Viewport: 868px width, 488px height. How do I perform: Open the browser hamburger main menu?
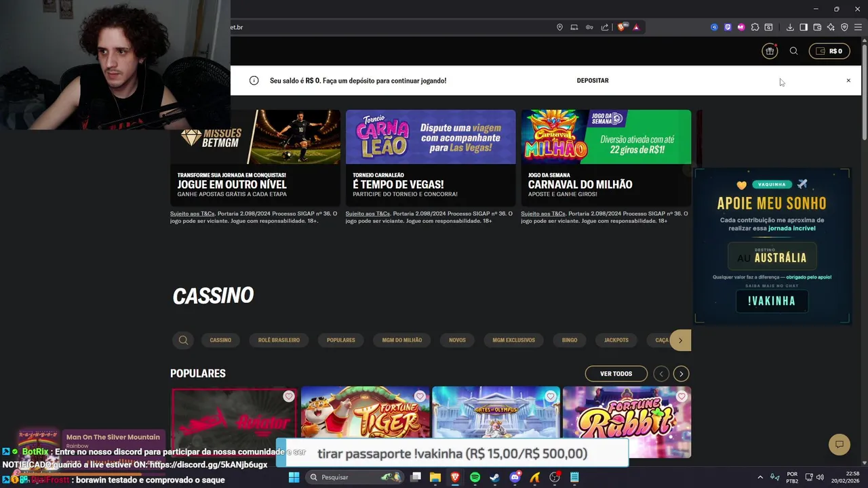click(858, 27)
